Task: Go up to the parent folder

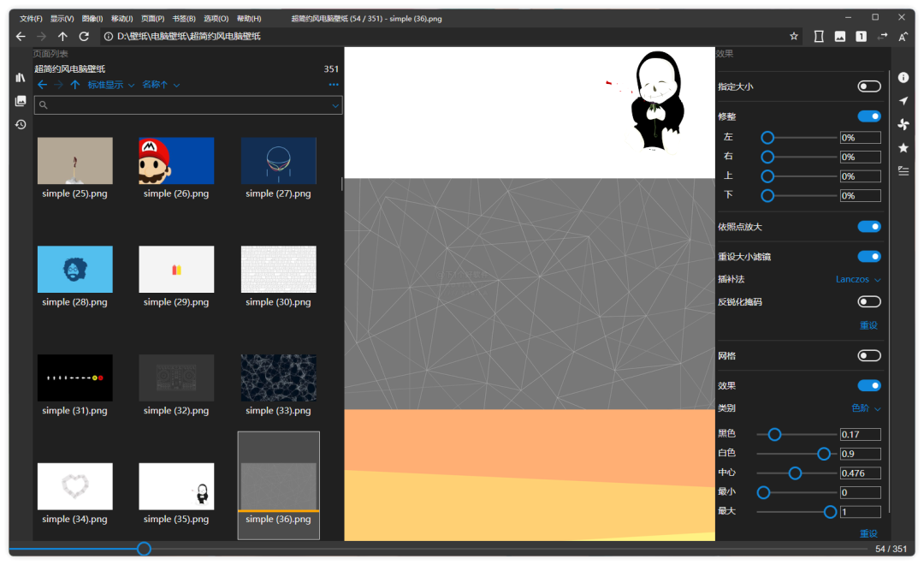Action: click(62, 37)
